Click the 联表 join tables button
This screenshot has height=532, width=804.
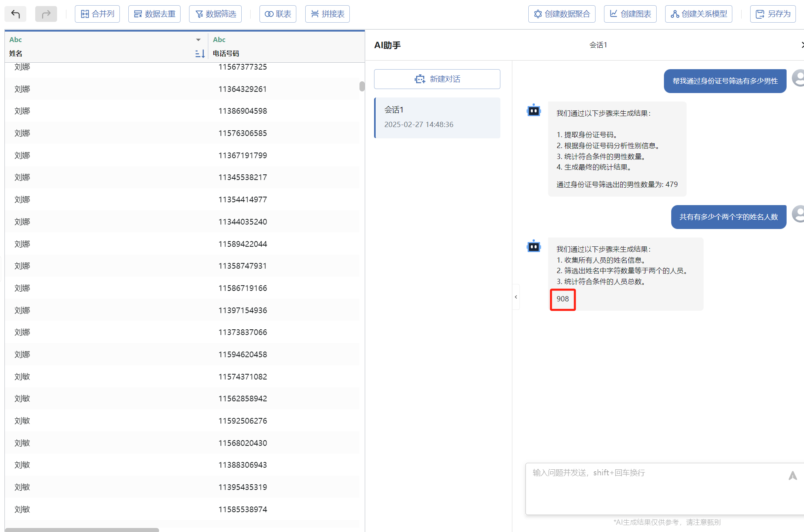278,14
